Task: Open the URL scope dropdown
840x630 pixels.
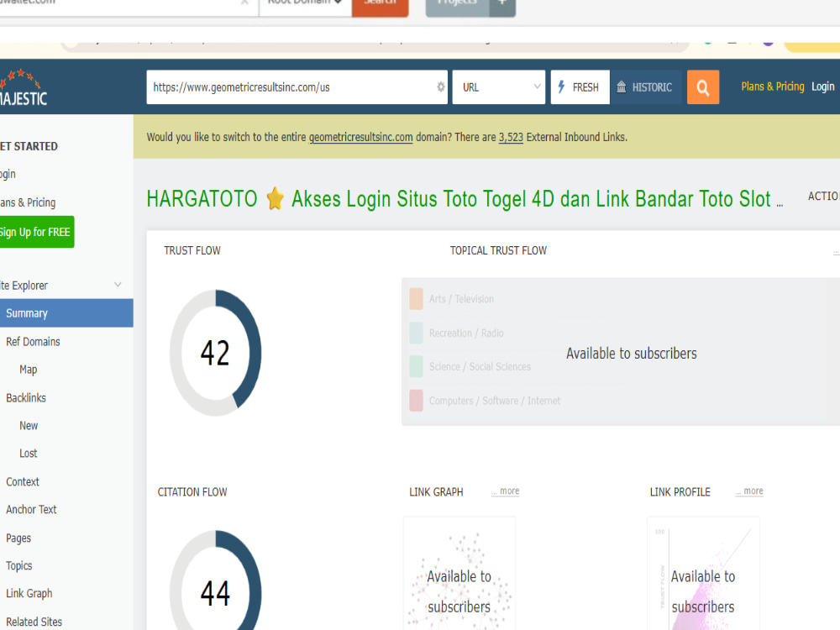Action: tap(499, 87)
